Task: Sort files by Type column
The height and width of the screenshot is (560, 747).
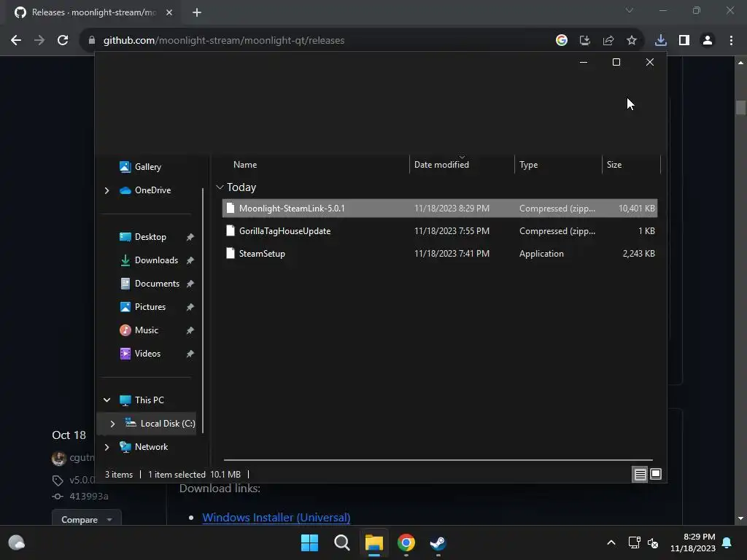Action: pos(528,165)
